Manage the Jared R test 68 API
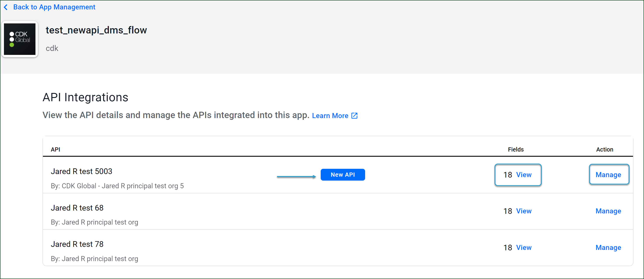The image size is (644, 279). 608,211
